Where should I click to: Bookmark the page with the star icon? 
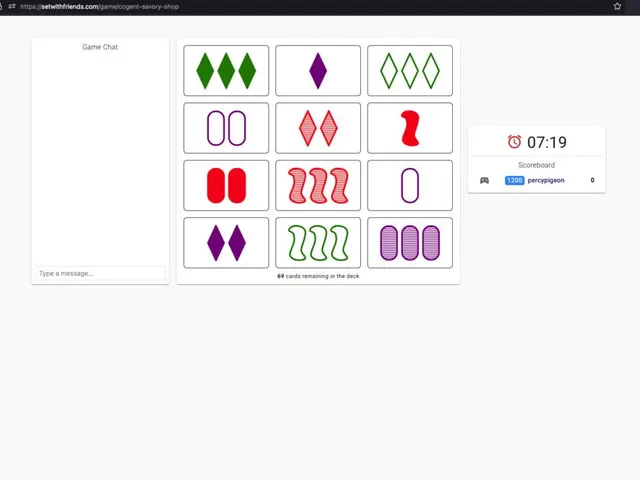coord(617,6)
